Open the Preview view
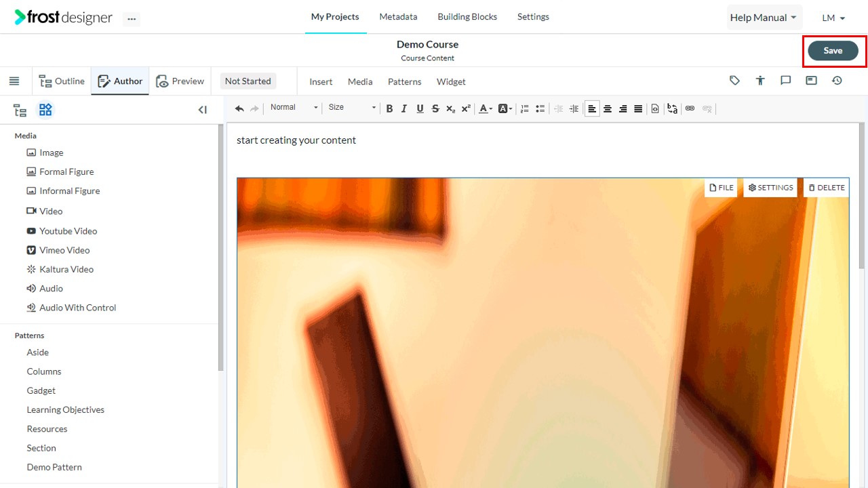The height and width of the screenshot is (488, 868). tap(180, 81)
